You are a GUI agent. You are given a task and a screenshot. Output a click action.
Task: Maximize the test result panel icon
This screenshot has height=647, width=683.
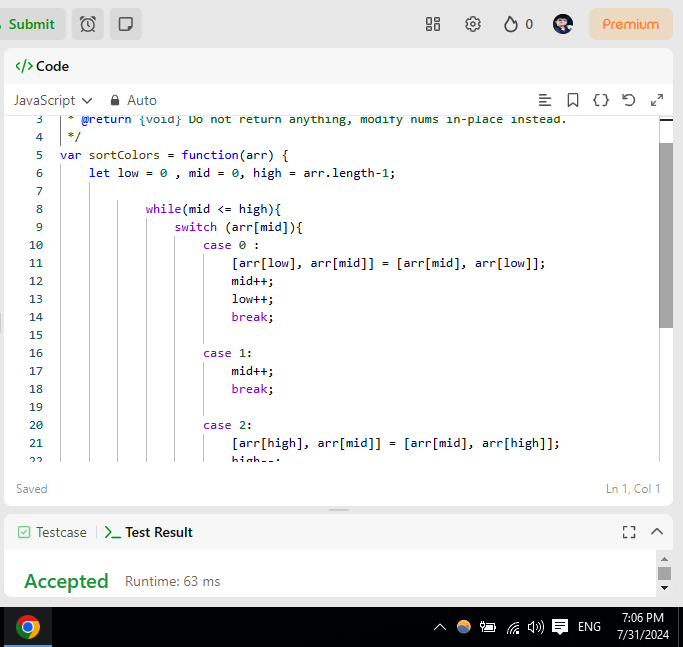click(x=629, y=532)
